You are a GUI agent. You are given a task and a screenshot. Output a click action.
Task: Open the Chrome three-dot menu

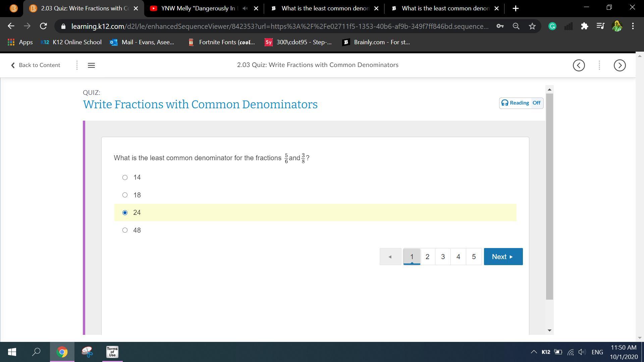point(633,26)
